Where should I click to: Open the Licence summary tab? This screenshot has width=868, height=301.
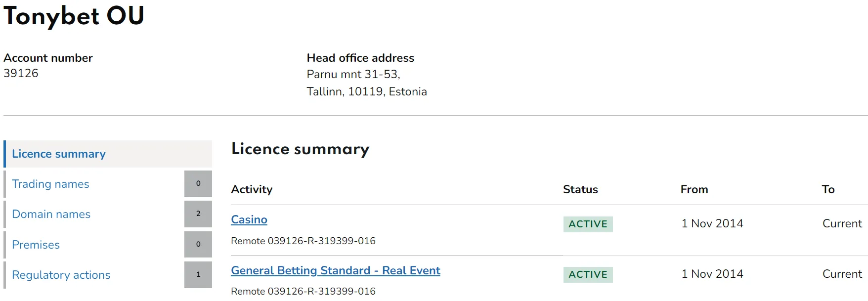tap(59, 154)
